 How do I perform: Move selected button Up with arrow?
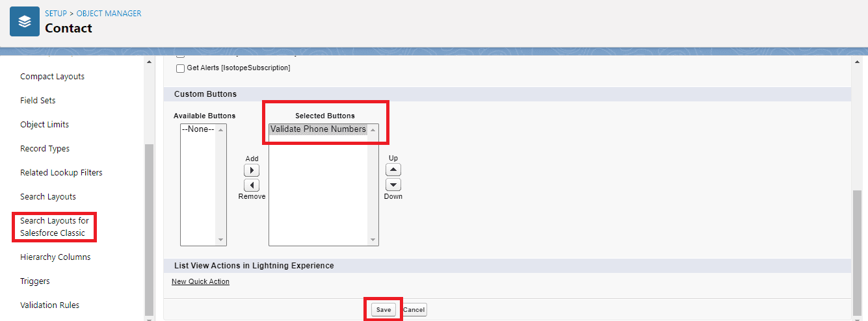click(x=393, y=170)
